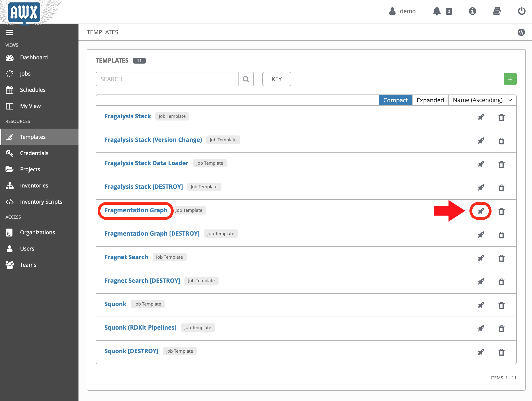Viewport: 532px width, 401px height.
Task: Launch the Fragalysis Stack template rocket icon
Action: click(x=481, y=117)
